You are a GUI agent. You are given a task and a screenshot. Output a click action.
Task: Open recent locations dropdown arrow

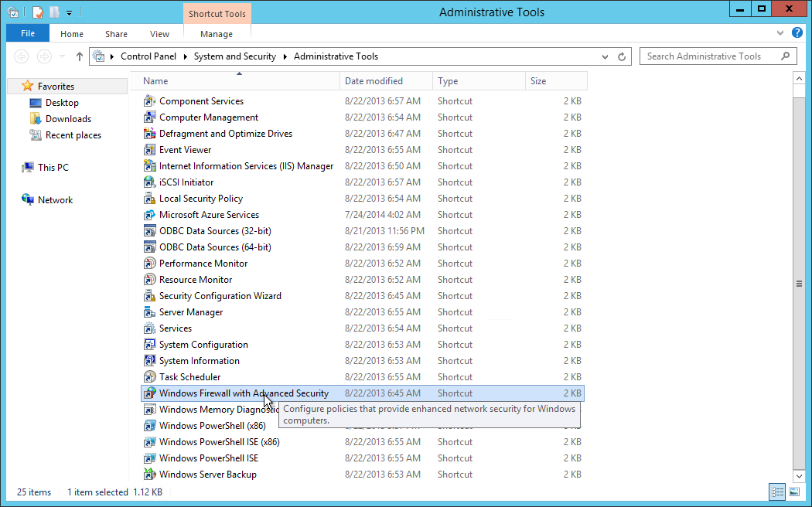pos(62,56)
